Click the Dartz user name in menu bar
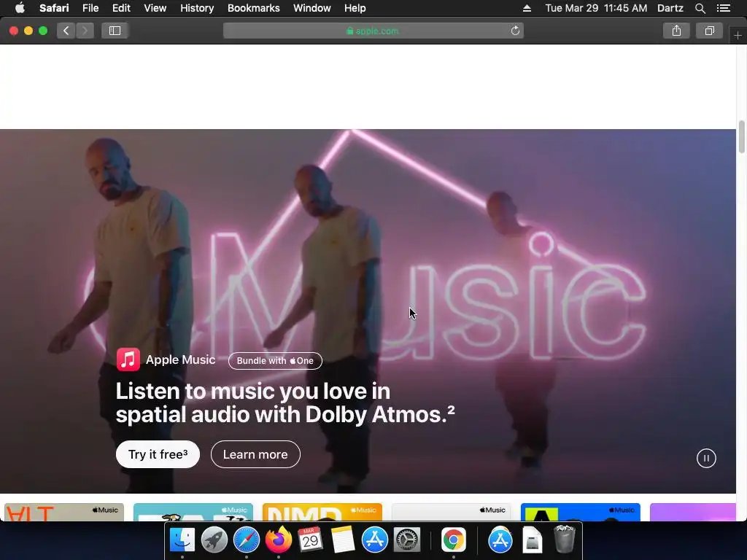This screenshot has width=747, height=560. (x=670, y=8)
